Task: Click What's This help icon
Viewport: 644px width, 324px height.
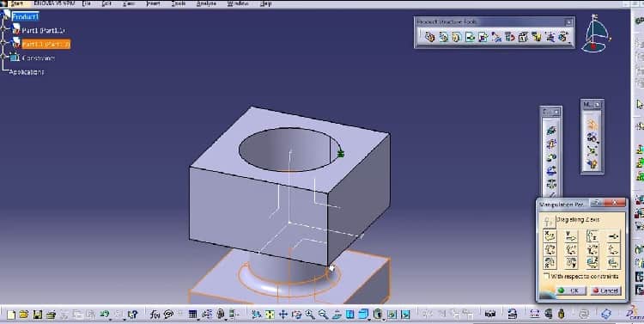Action: [x=132, y=315]
